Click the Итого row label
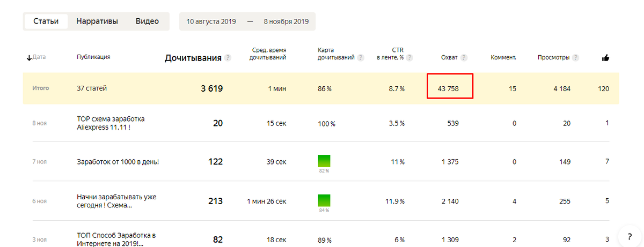Viewport: 644px width, 247px height. coord(40,88)
